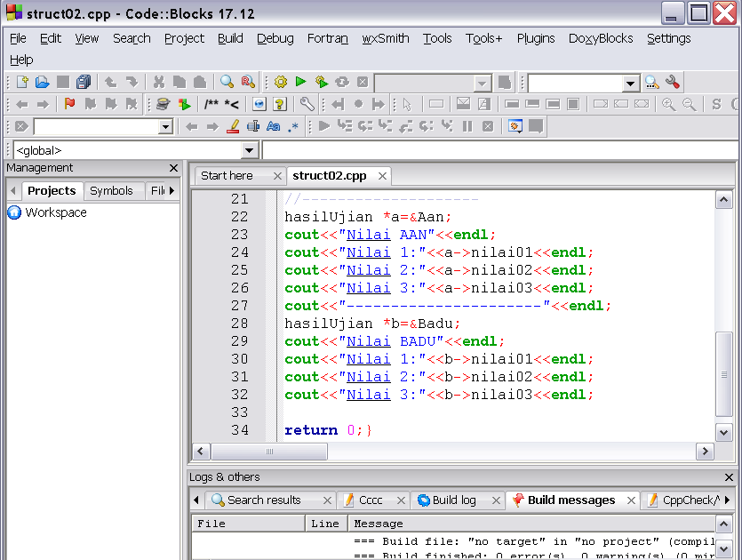This screenshot has width=742, height=560.
Task: Open the DoxyBlocks preferences wrench icon
Action: 307,104
